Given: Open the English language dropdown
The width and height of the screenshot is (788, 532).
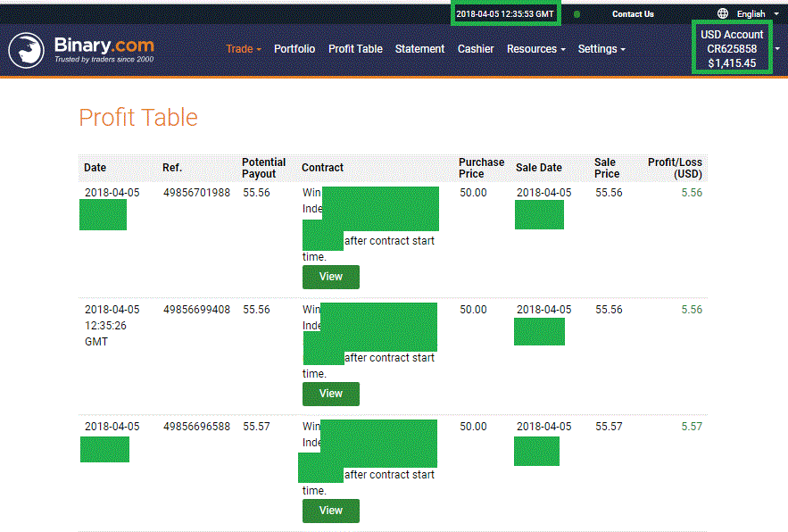Looking at the screenshot, I should pyautogui.click(x=757, y=13).
